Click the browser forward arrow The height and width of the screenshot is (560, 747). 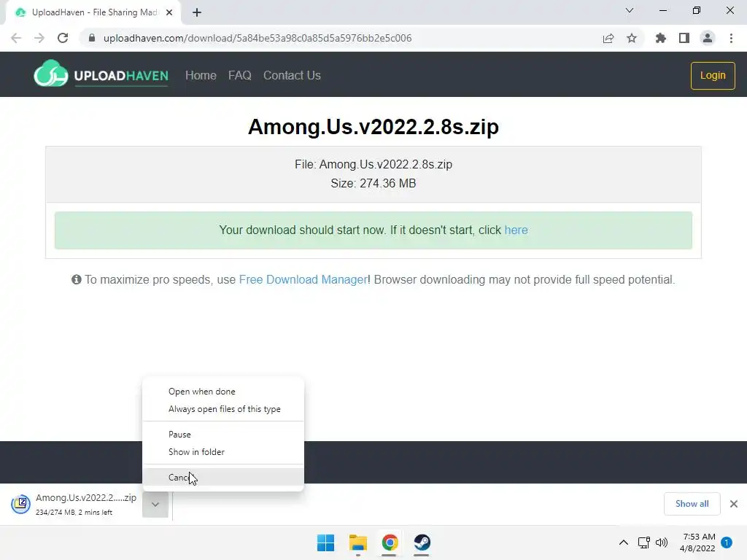pyautogui.click(x=39, y=38)
